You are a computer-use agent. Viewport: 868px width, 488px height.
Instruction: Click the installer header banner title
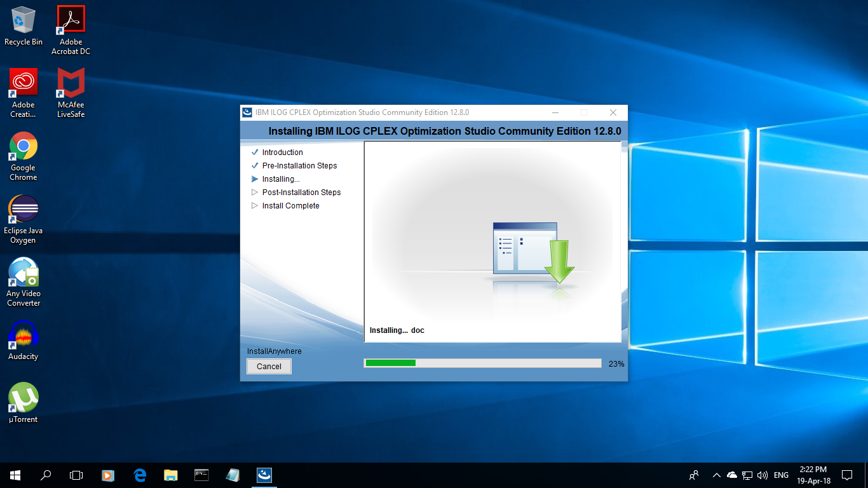point(445,132)
